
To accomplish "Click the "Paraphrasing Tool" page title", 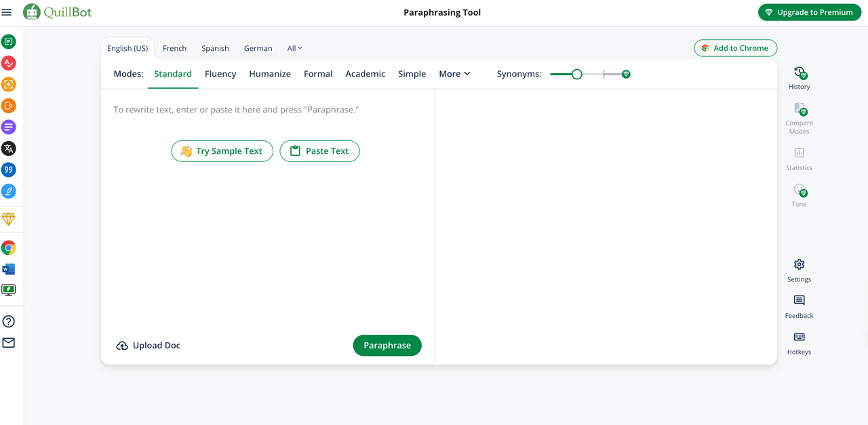I will [x=442, y=12].
